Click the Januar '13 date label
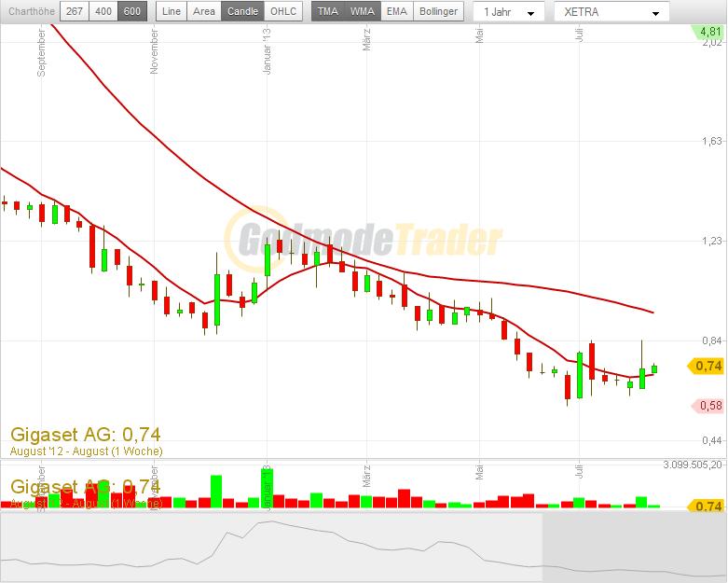The width and height of the screenshot is (728, 583). click(x=267, y=50)
